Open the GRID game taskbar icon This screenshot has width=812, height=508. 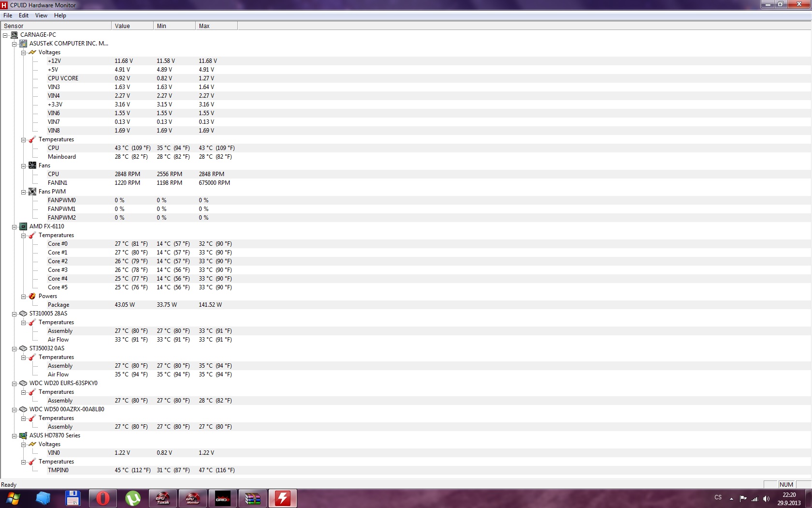(222, 498)
